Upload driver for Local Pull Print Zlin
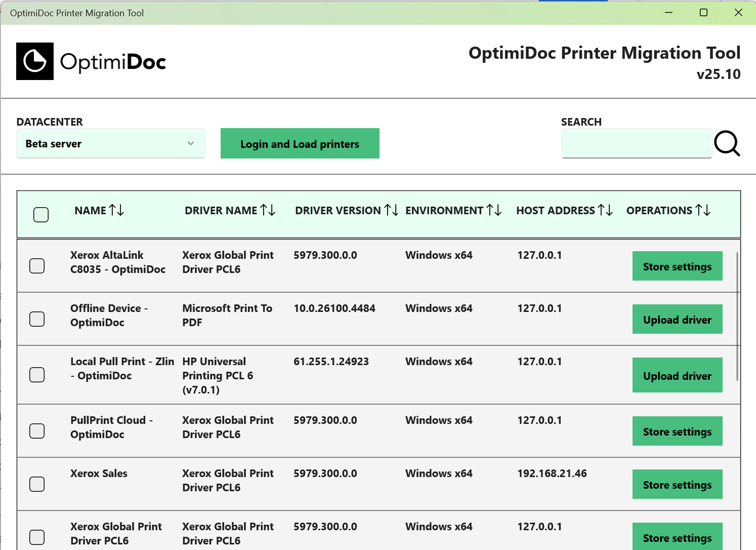This screenshot has height=550, width=756. (677, 376)
